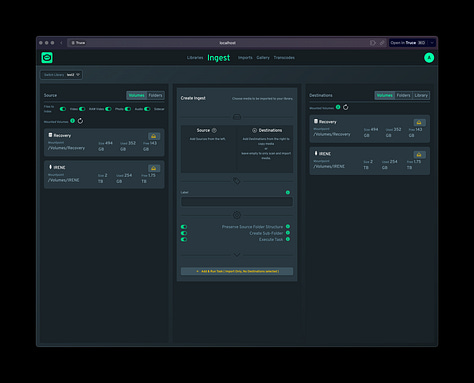Select /Volumes/Recovery path in Destinations panel
Screen dimensions: 474x383
pyautogui.click(x=332, y=134)
